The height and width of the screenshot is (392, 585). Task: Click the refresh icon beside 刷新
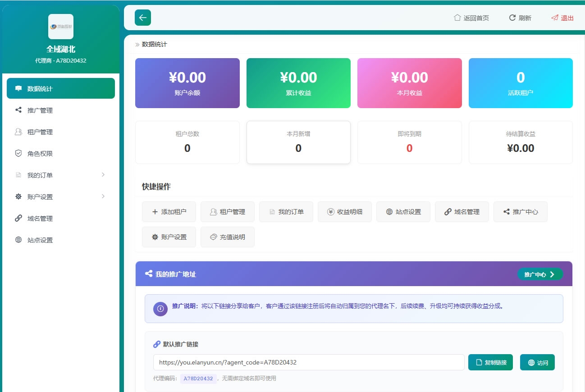512,18
